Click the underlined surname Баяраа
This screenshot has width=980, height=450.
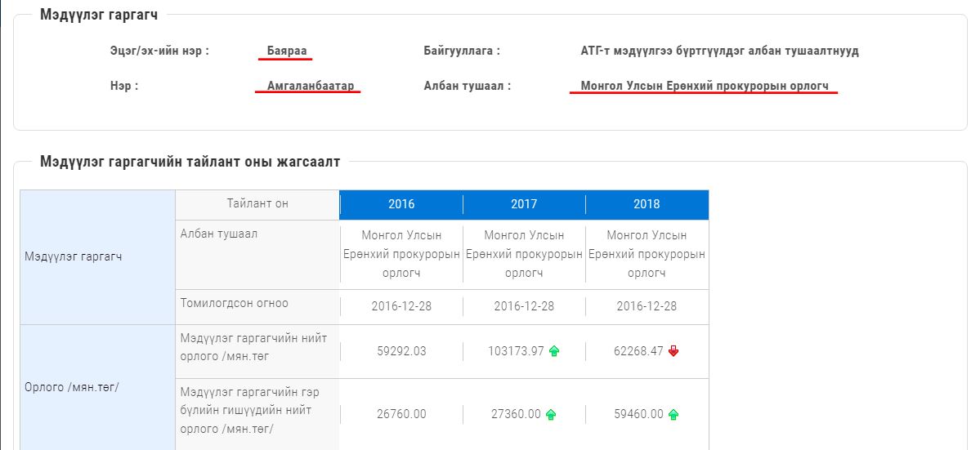pyautogui.click(x=287, y=51)
